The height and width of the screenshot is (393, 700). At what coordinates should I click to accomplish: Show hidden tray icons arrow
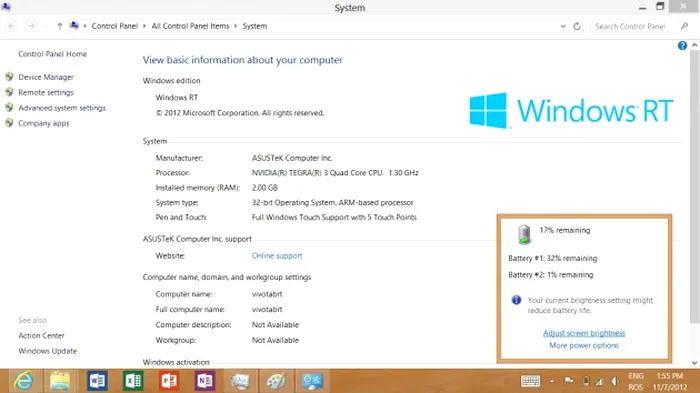pos(552,381)
